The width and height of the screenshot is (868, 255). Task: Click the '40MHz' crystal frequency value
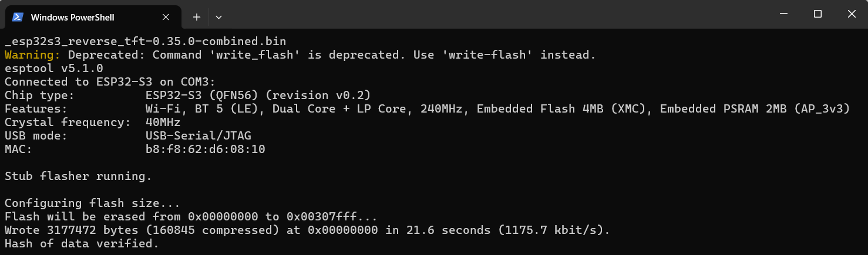[163, 123]
